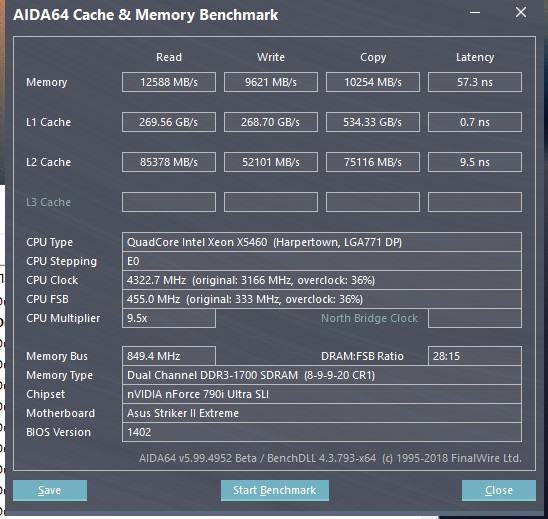Click the Memory Bus label
Screen dimensions: 548x519
click(x=57, y=356)
